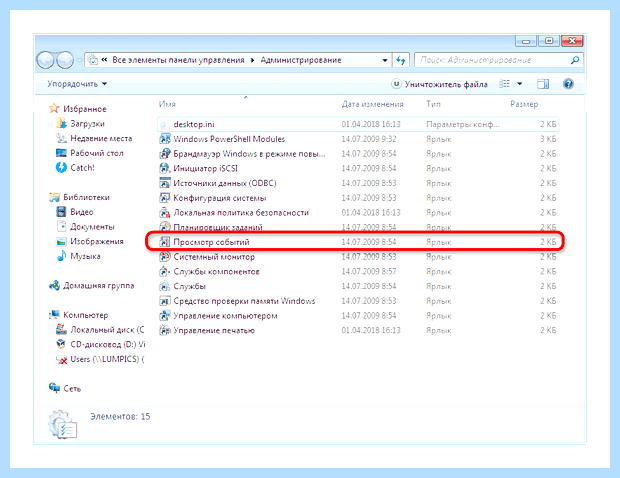Sort by the Имя column header
620x478 pixels.
(x=167, y=104)
